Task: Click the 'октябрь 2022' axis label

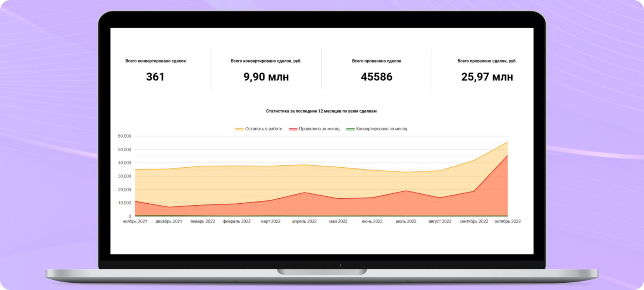Action: coord(508,221)
